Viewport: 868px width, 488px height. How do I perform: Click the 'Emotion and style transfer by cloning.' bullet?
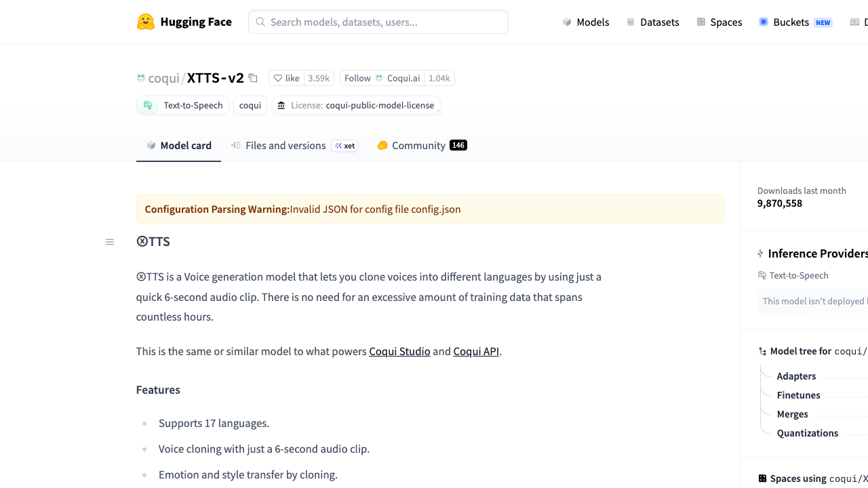point(248,474)
